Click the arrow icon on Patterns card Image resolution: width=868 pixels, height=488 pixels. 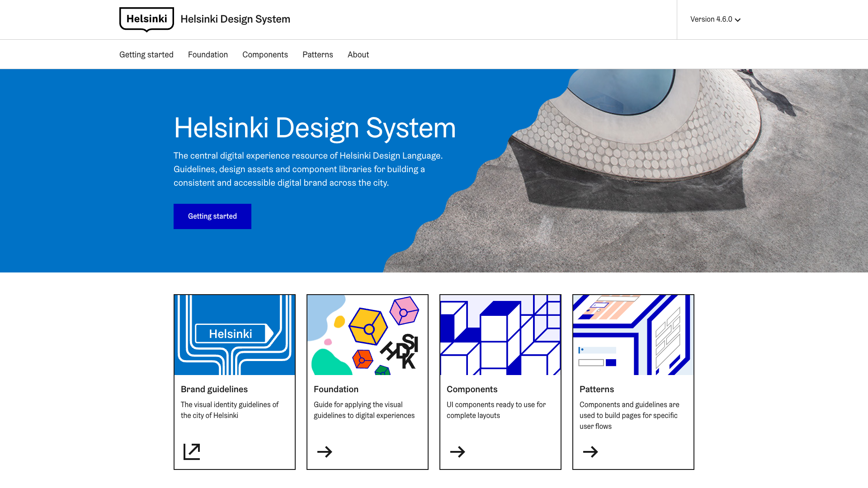click(x=590, y=451)
